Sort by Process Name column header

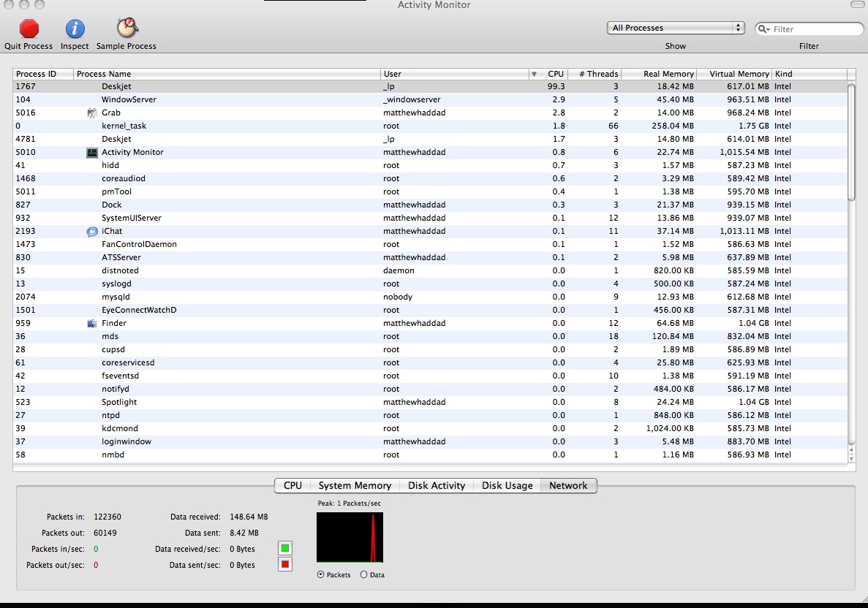(227, 74)
